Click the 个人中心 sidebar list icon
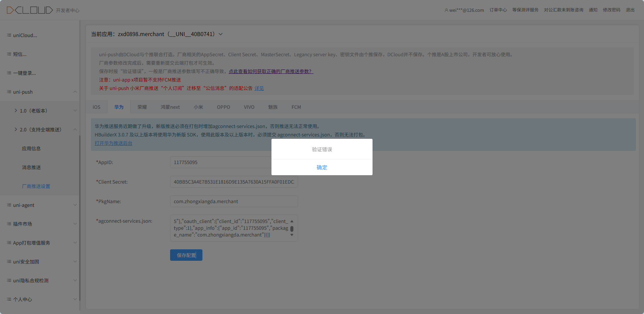 (x=9, y=299)
